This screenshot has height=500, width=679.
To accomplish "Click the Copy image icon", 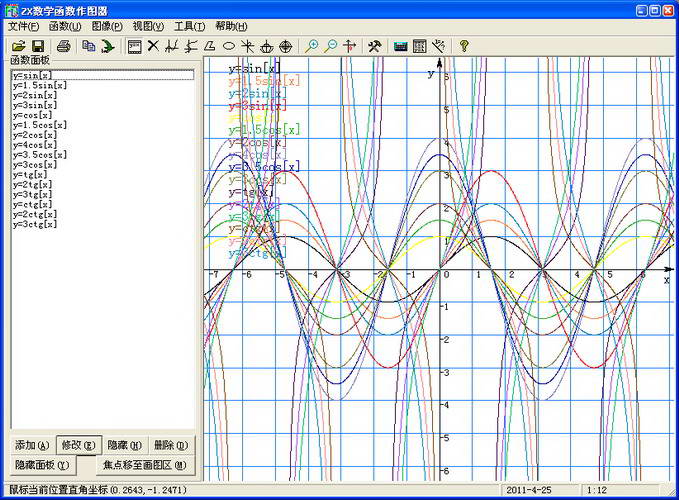I will tap(89, 46).
